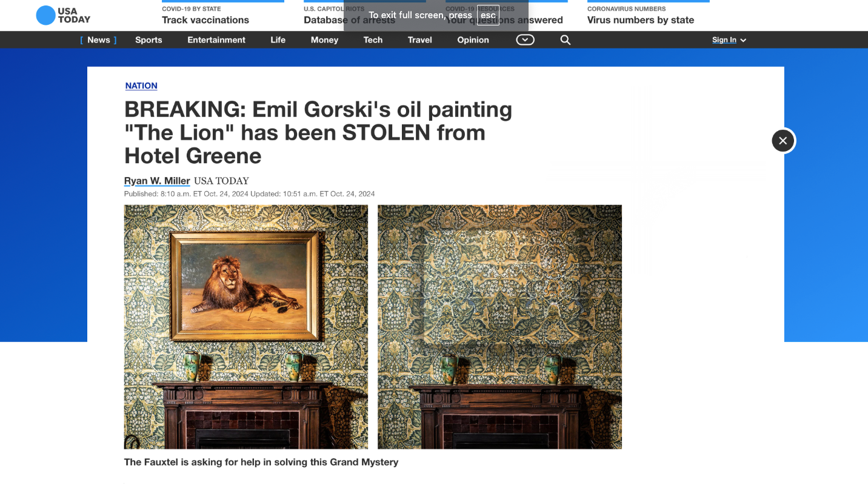Click author name Ryan W. Miller
This screenshot has height=490, width=868.
[x=157, y=181]
